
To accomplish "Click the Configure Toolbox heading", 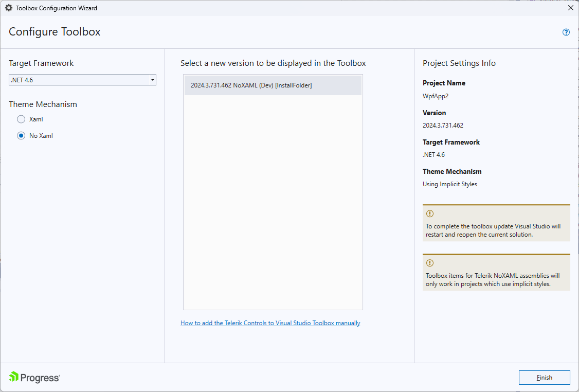I will 54,32.
